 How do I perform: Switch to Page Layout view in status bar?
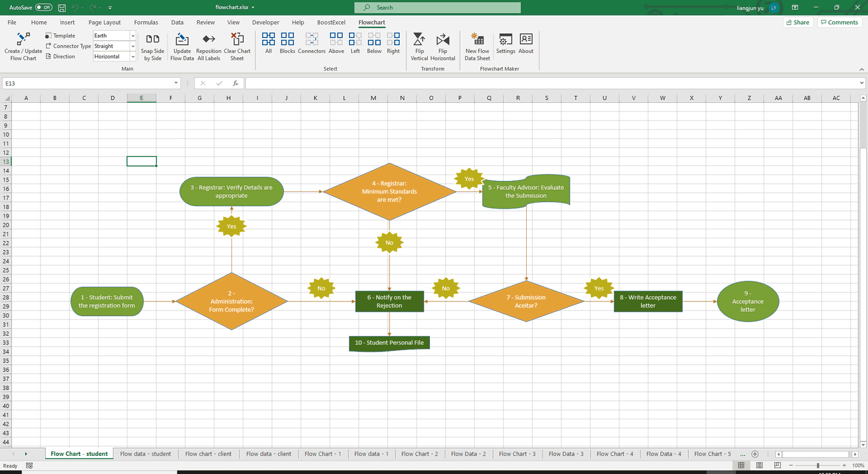(x=759, y=466)
